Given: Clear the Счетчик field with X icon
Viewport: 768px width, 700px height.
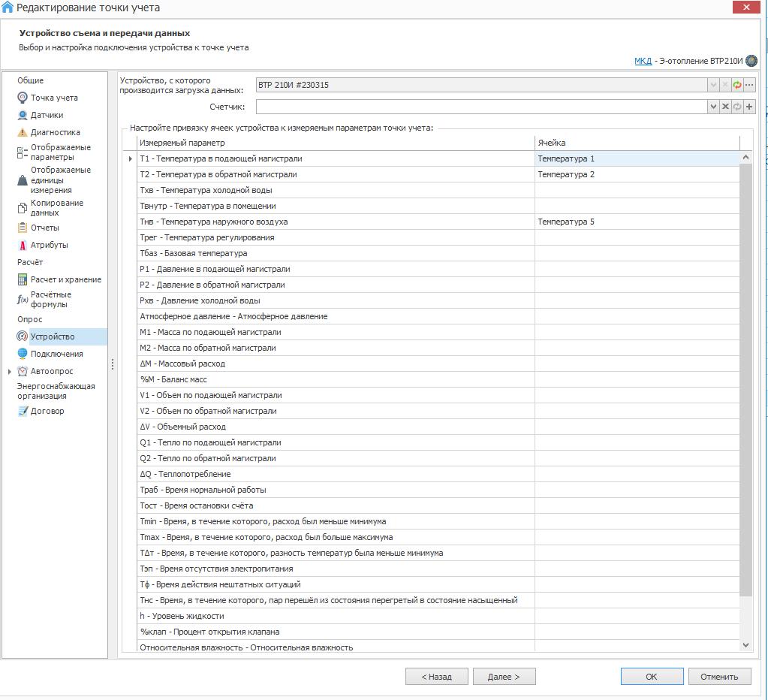Looking at the screenshot, I should click(x=725, y=107).
